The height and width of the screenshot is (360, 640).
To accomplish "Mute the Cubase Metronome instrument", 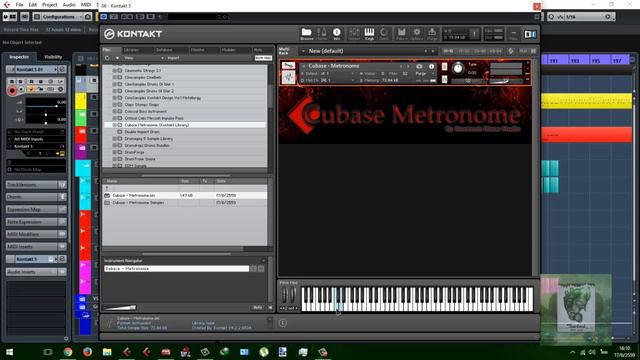I will click(x=444, y=79).
